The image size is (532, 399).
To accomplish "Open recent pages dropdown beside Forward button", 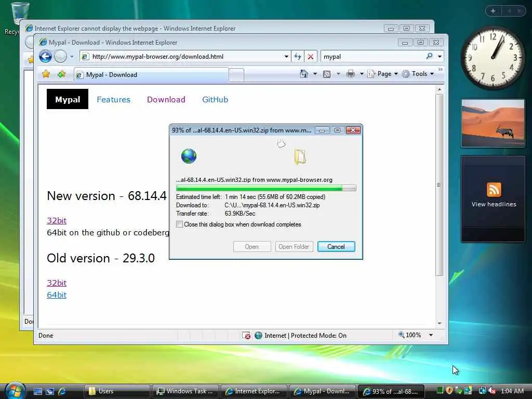I will [x=72, y=57].
